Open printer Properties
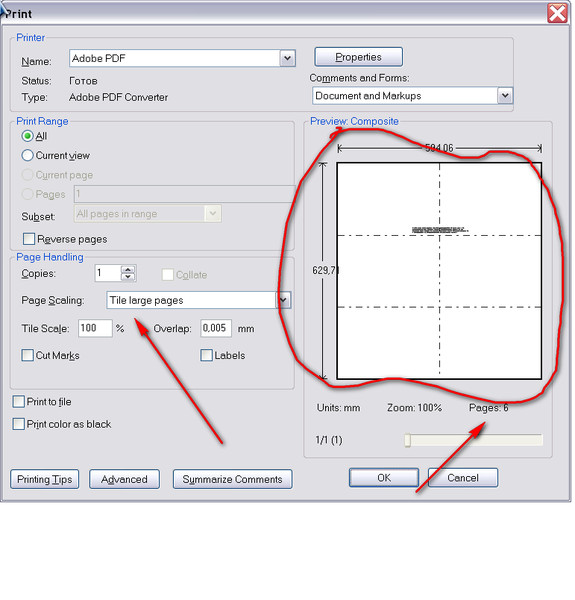The image size is (575, 600). tap(358, 57)
